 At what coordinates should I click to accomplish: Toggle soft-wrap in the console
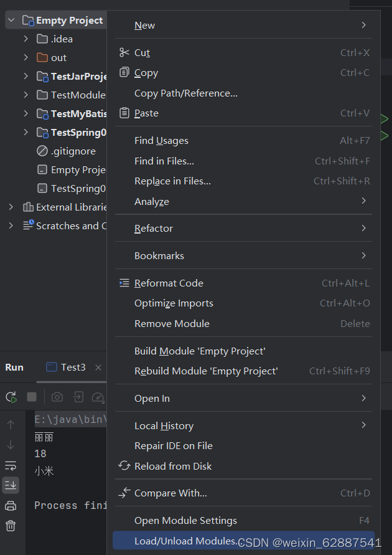(x=11, y=465)
